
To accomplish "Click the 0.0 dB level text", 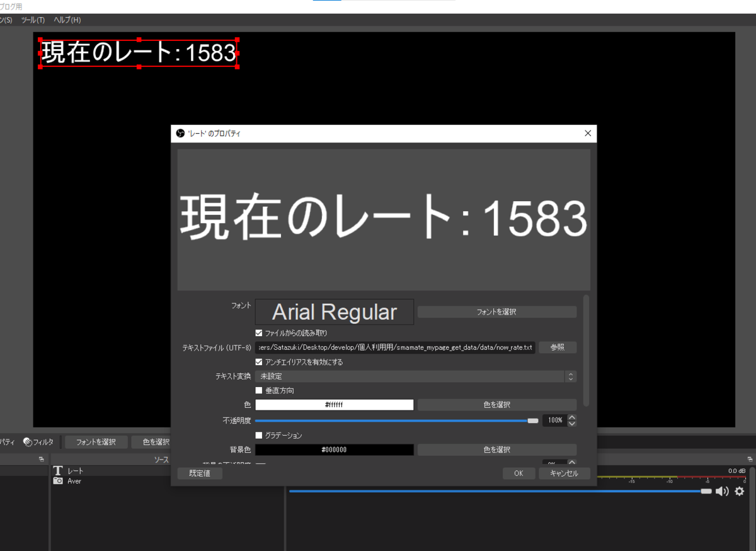I will tap(736, 471).
